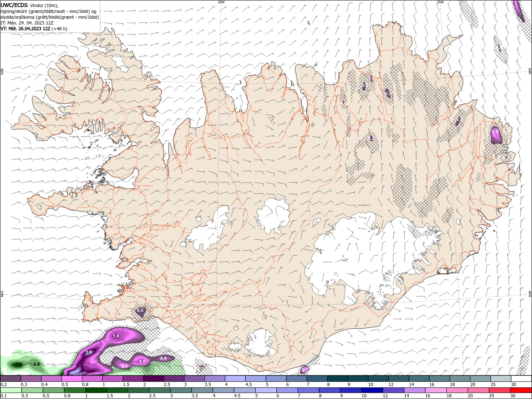Click the 0.8 value in the green rain area on the map
Image resolution: width=532 pixels, height=399 pixels.
click(36, 364)
